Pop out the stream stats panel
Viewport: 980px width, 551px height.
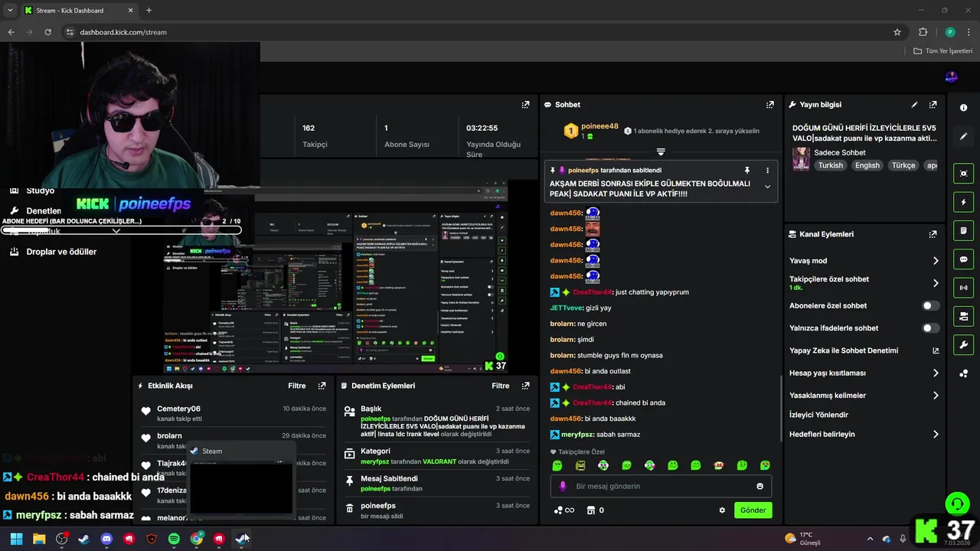point(525,105)
